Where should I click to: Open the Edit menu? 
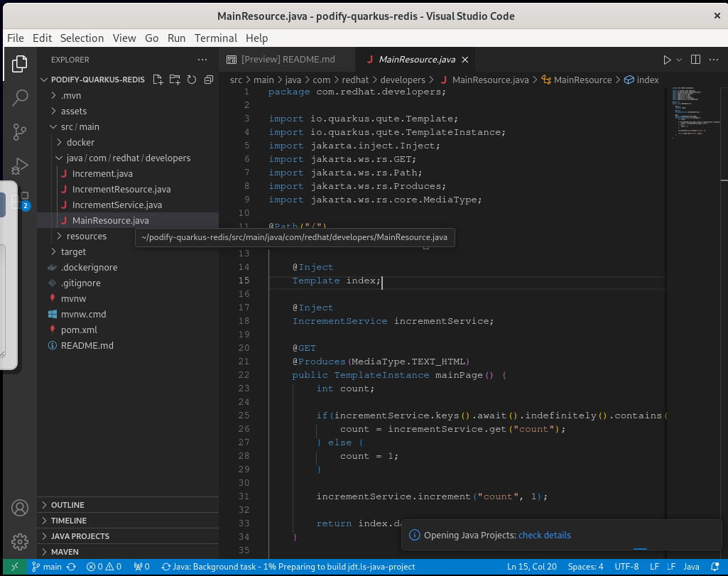(x=42, y=38)
